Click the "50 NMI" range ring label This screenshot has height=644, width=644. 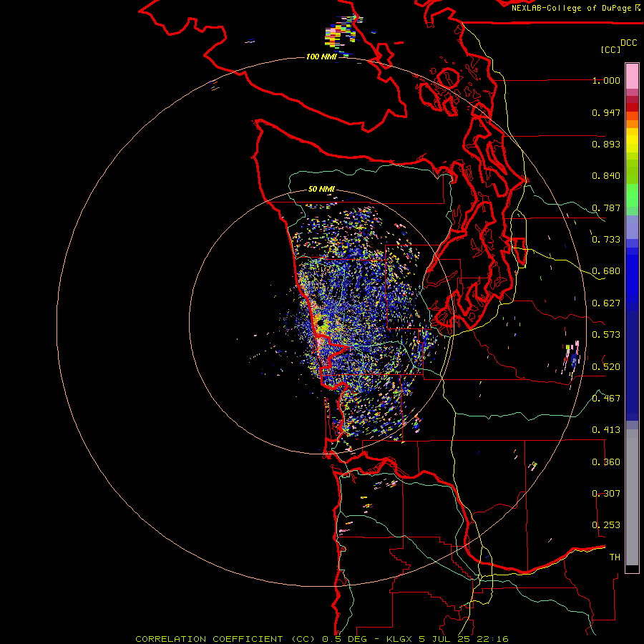click(321, 190)
